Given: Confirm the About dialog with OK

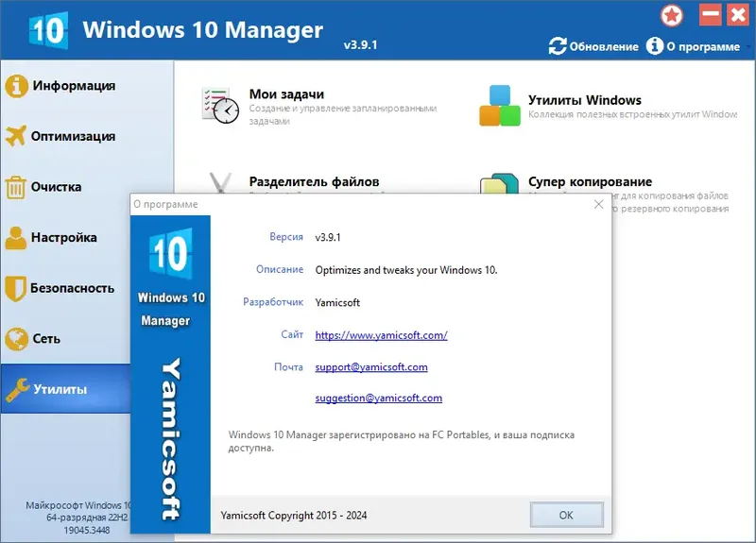Looking at the screenshot, I should pyautogui.click(x=566, y=515).
